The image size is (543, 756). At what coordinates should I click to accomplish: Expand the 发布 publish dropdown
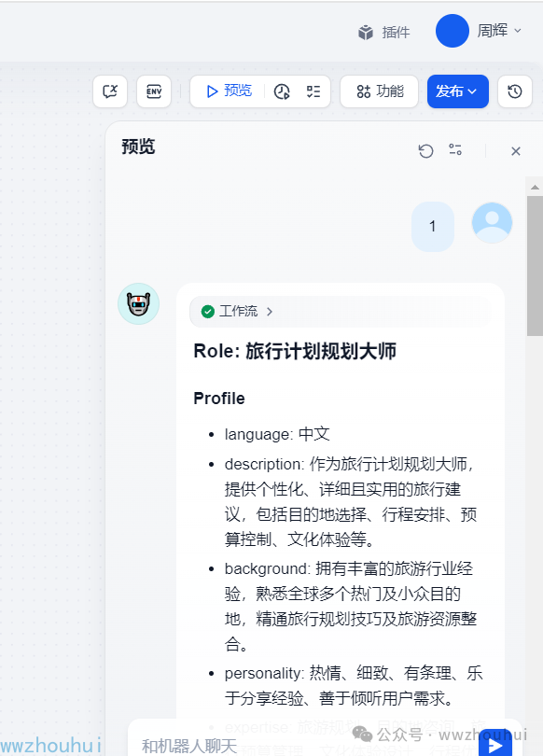tap(458, 91)
